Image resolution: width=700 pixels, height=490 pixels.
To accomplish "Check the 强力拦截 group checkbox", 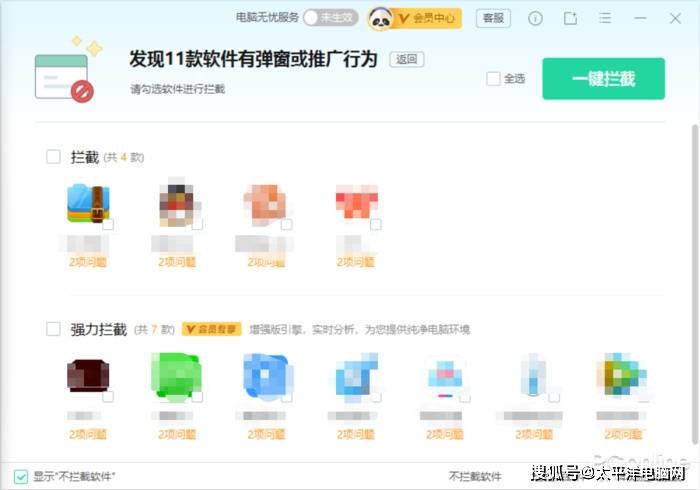I will tap(54, 329).
